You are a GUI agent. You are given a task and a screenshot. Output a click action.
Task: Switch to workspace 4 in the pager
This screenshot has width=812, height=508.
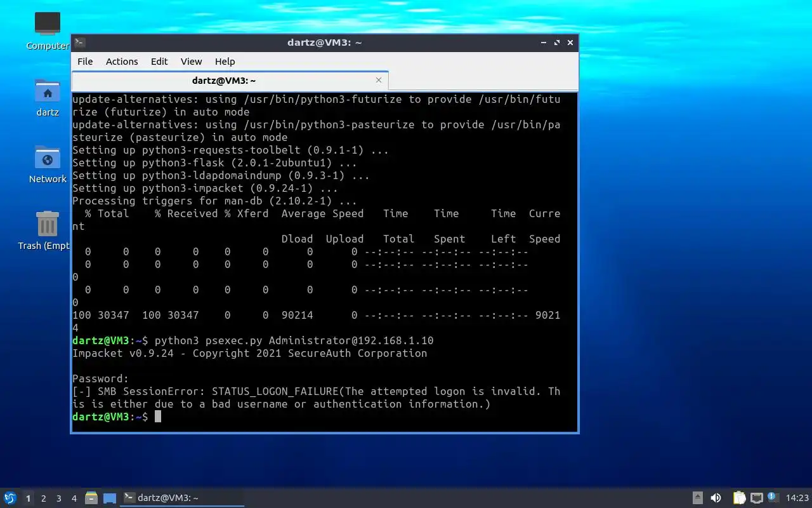[x=74, y=498]
